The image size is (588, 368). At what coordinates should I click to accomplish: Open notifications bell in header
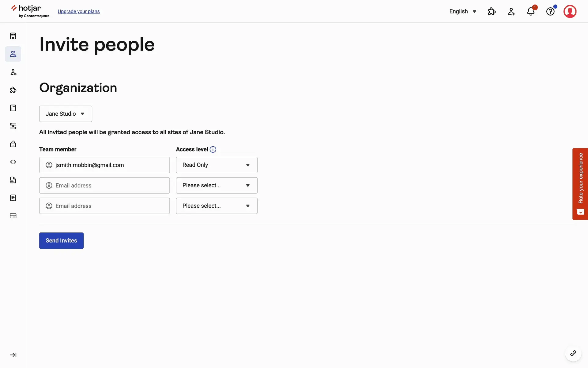coord(531,12)
